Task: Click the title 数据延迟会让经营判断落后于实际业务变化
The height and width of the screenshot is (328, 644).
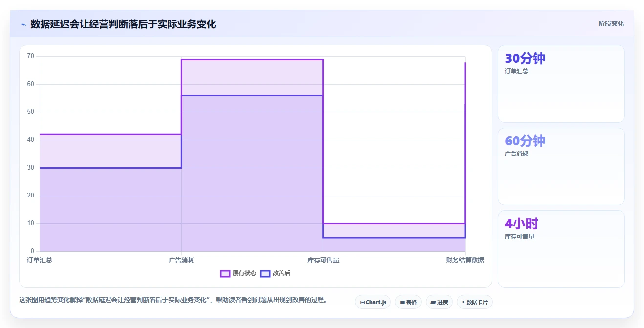Action: tap(123, 24)
